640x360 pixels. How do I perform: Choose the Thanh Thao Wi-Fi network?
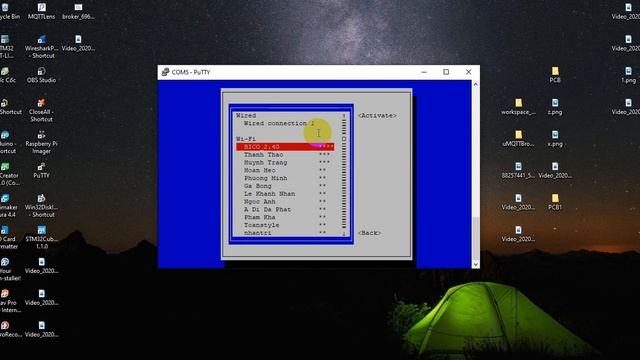(x=285, y=155)
